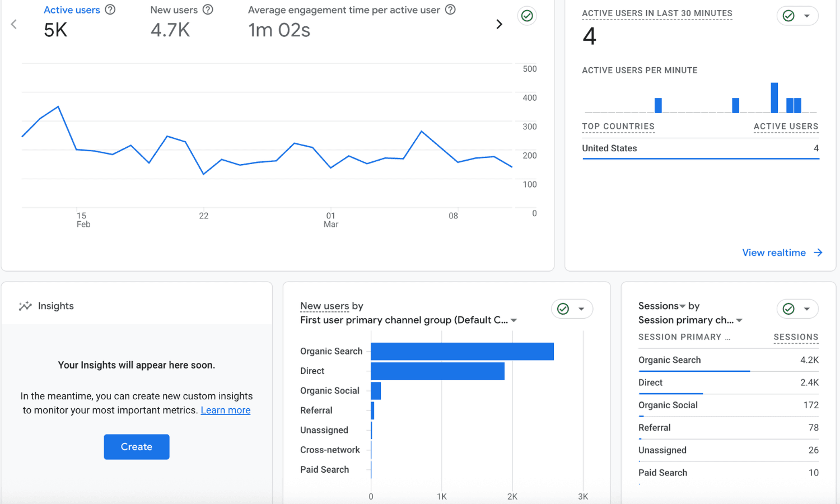Click the data quality icon on the New users chart
840x504 pixels.
[563, 309]
